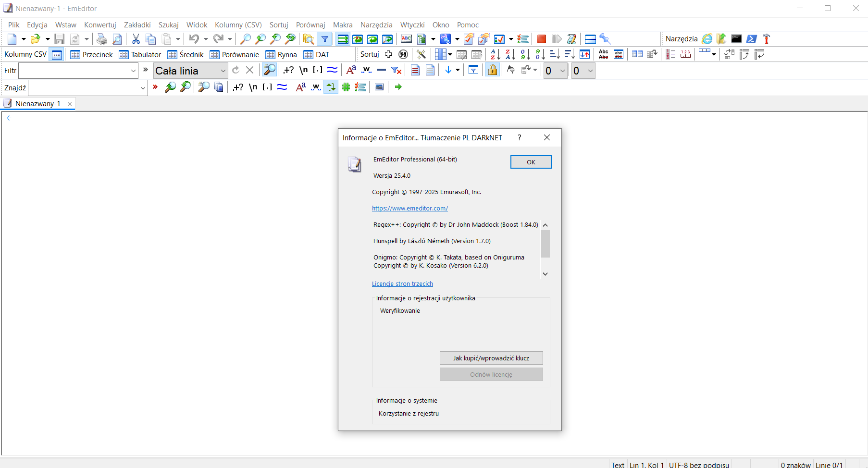Click the Redo arrow icon
This screenshot has height=468, width=868.
tap(218, 39)
